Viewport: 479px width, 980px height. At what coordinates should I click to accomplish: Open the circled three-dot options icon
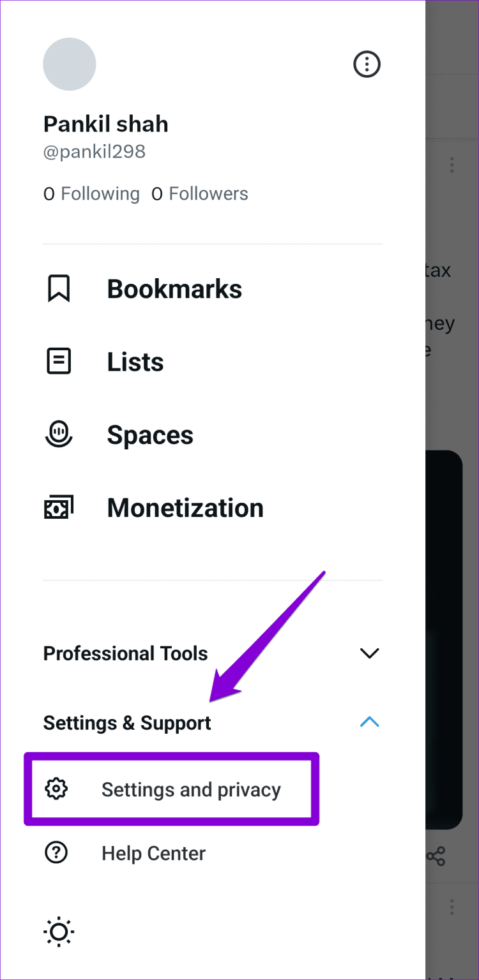367,64
